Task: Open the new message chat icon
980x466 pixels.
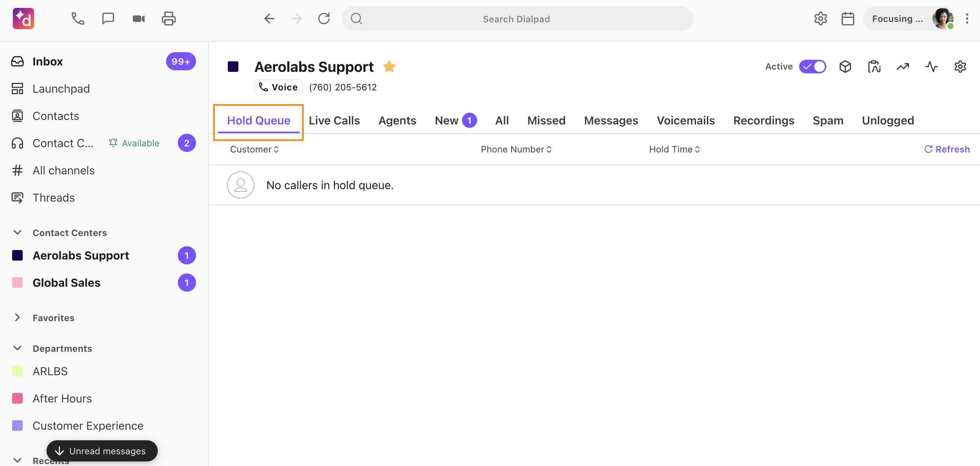Action: coord(108,19)
